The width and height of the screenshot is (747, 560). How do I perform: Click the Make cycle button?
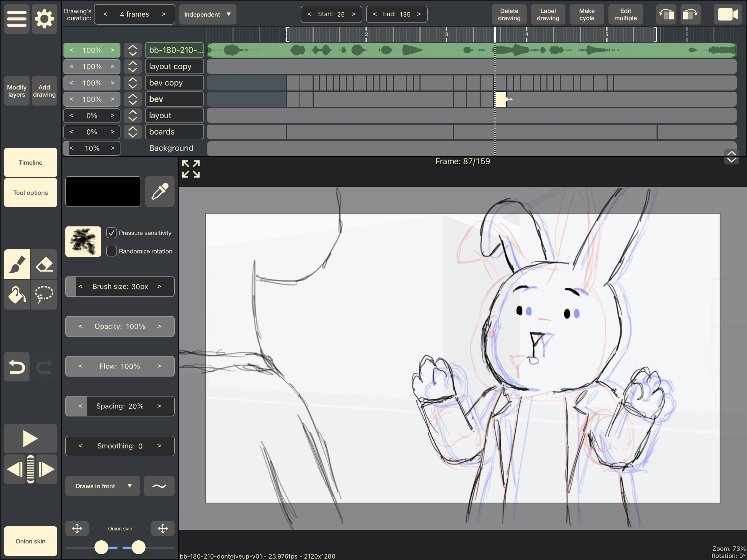(x=586, y=14)
